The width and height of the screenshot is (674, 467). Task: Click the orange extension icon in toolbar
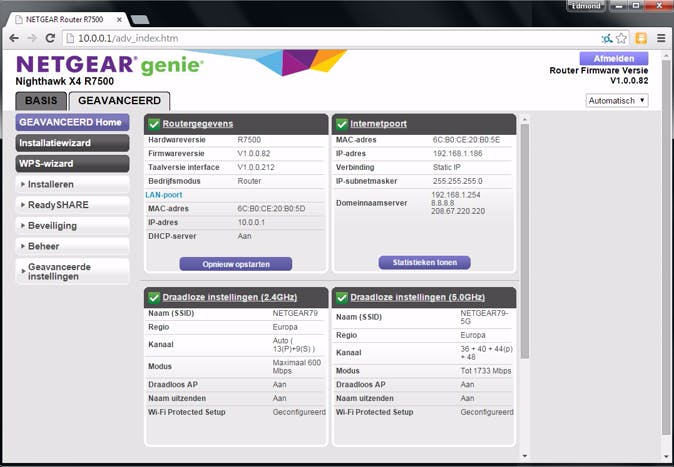pyautogui.click(x=641, y=38)
